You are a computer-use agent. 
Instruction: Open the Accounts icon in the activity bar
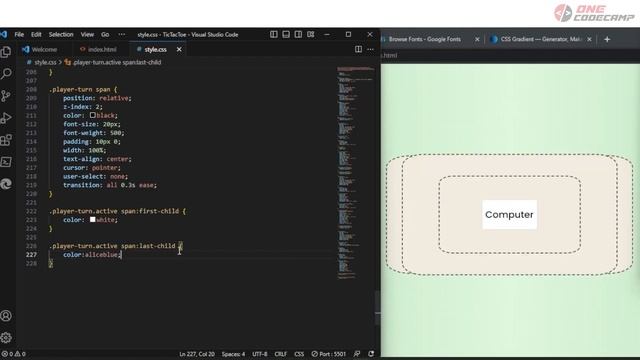point(6,316)
